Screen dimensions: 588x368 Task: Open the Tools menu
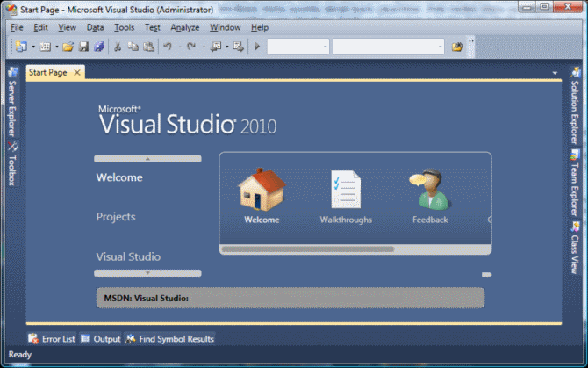(124, 27)
